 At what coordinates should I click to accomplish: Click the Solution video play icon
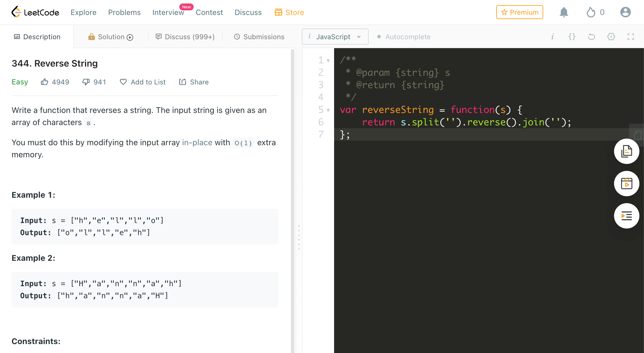(x=130, y=37)
